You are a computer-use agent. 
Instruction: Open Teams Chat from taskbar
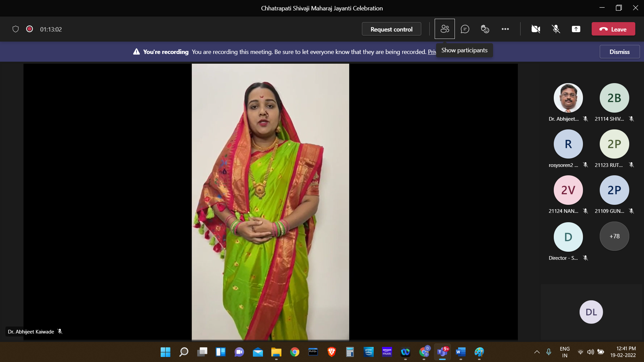pos(239,352)
